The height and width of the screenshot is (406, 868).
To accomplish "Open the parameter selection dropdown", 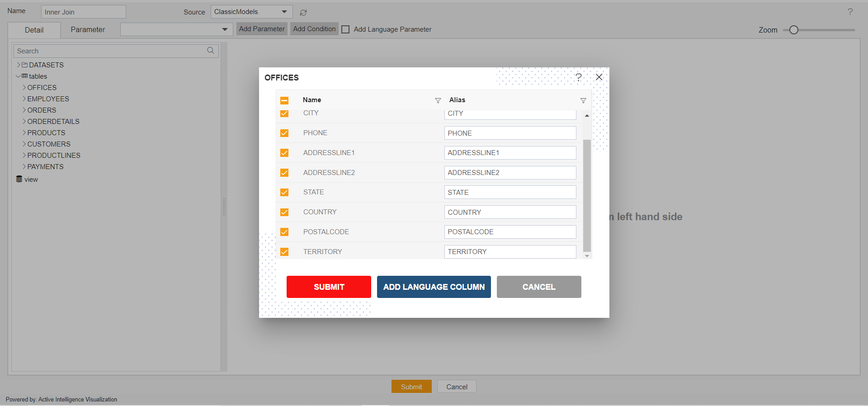I will pos(177,29).
